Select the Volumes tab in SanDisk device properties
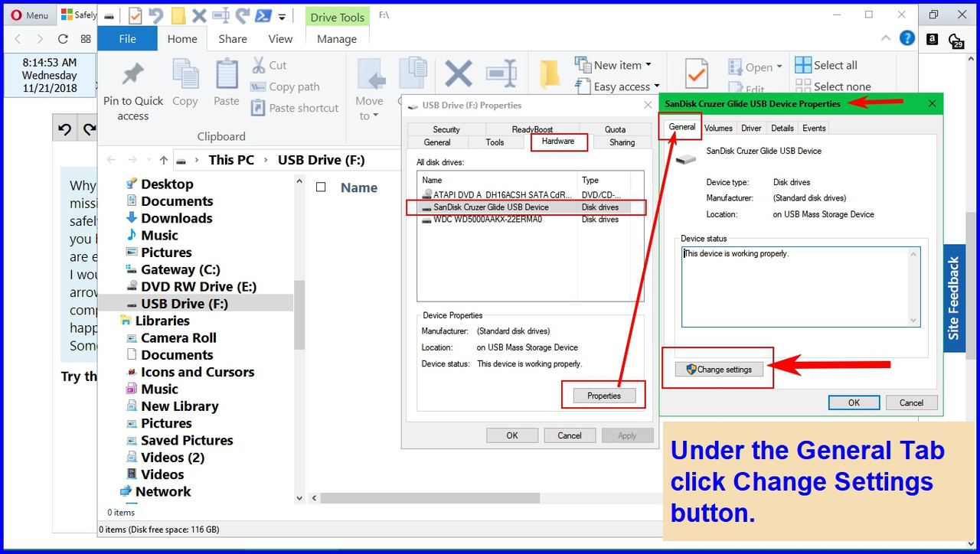This screenshot has height=554, width=980. point(718,128)
